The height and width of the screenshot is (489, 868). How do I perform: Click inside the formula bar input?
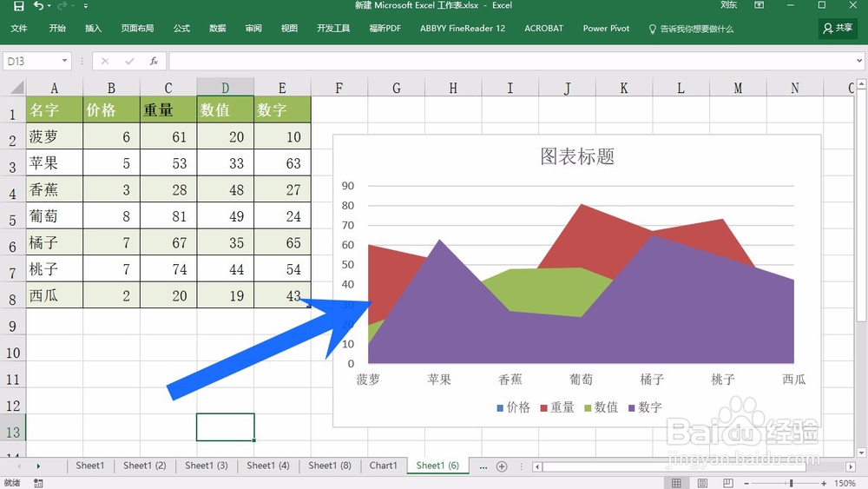(x=511, y=61)
